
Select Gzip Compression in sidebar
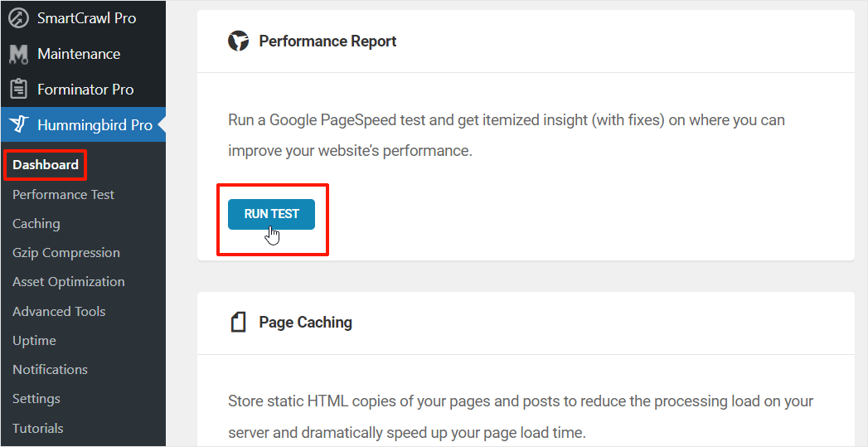[x=65, y=253]
